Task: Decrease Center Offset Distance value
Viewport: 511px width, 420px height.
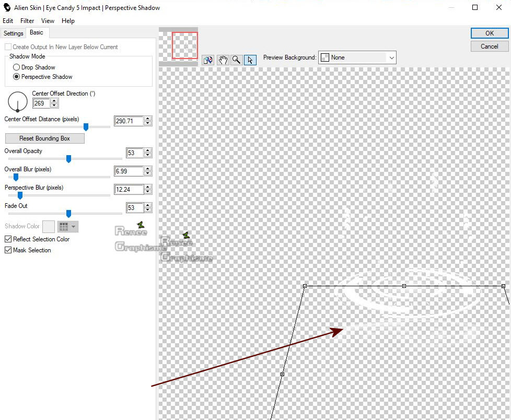Action: coord(148,123)
